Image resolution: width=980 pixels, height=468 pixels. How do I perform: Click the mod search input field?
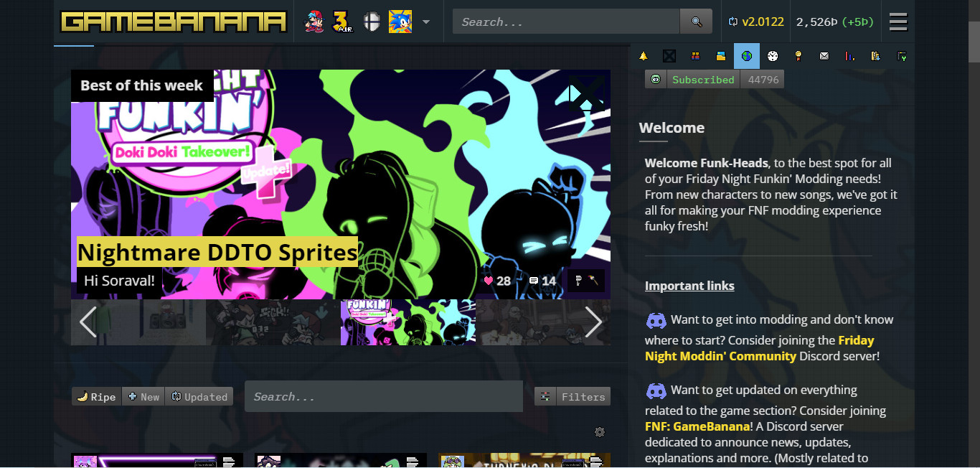tap(384, 396)
